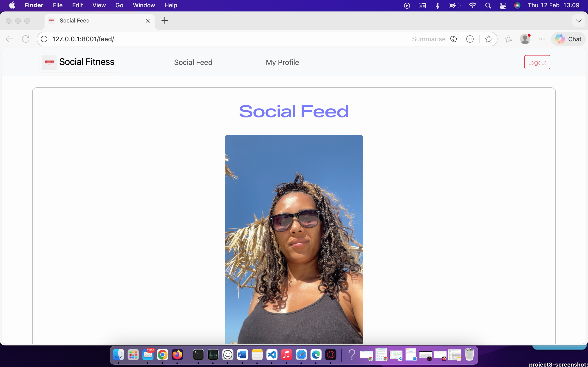The image size is (588, 367).
Task: Open Copilot icon beside Summarise
Action: (x=453, y=39)
